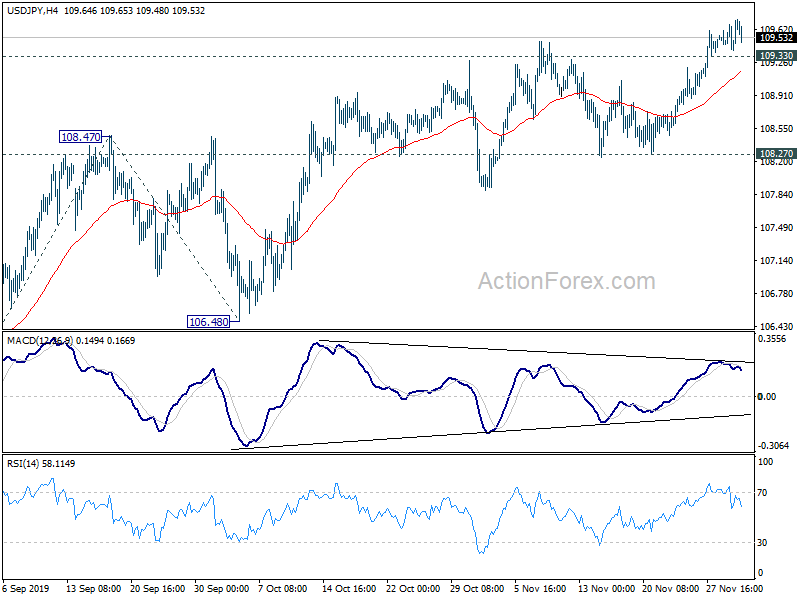The width and height of the screenshot is (800, 600).
Task: Click the RSI(14) indicator label
Action: 20,464
